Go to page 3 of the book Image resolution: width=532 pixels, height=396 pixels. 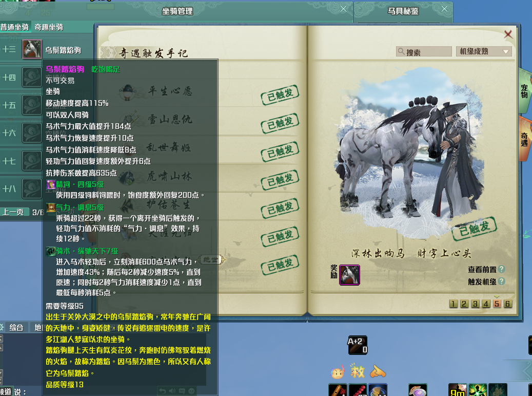(476, 304)
